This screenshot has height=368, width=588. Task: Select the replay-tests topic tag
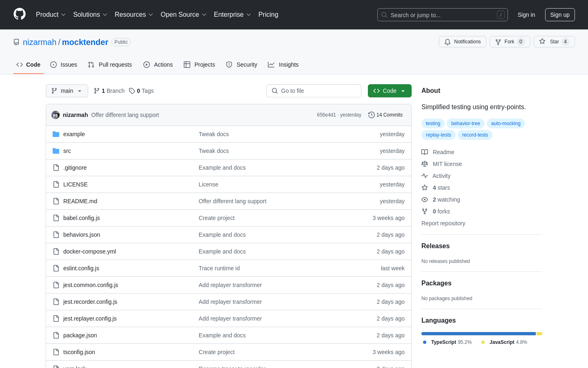(x=439, y=135)
